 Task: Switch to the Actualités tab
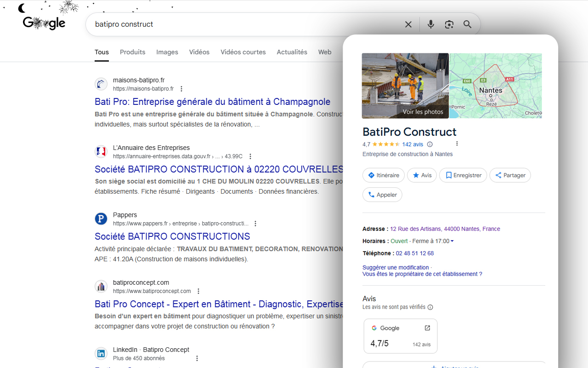[292, 52]
